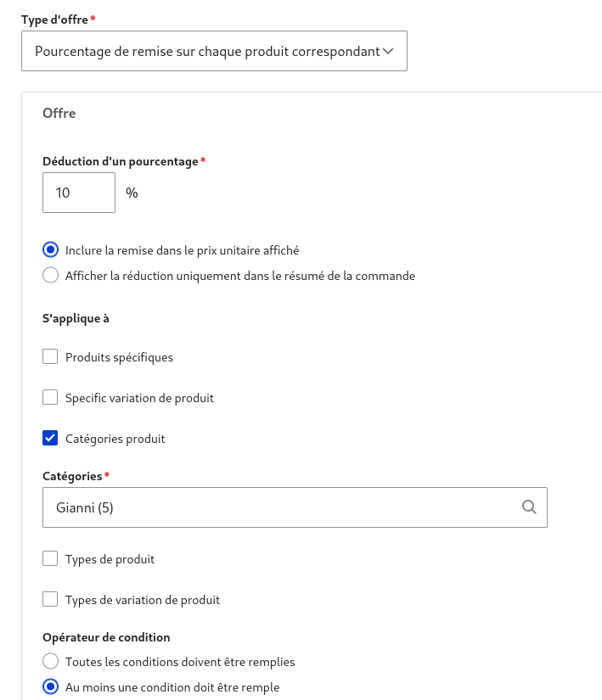Click the 'Types de produit' label
Screen dimensions: 602x700
tap(110, 559)
